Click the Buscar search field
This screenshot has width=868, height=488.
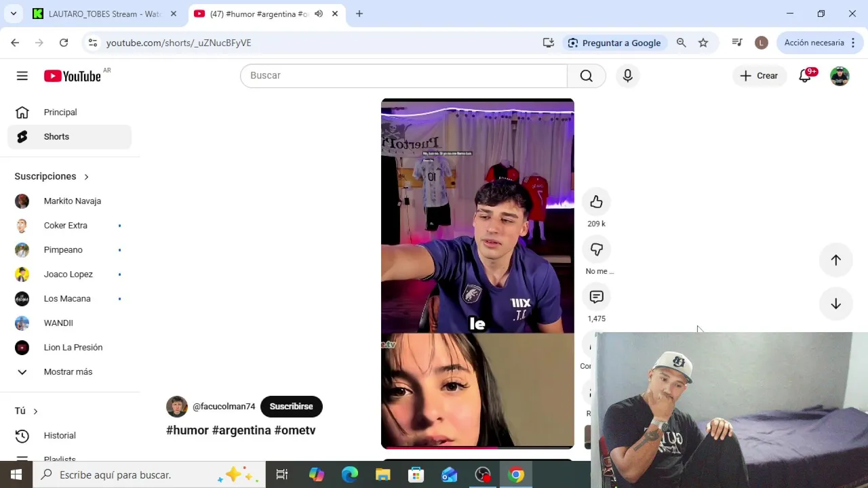tap(403, 76)
